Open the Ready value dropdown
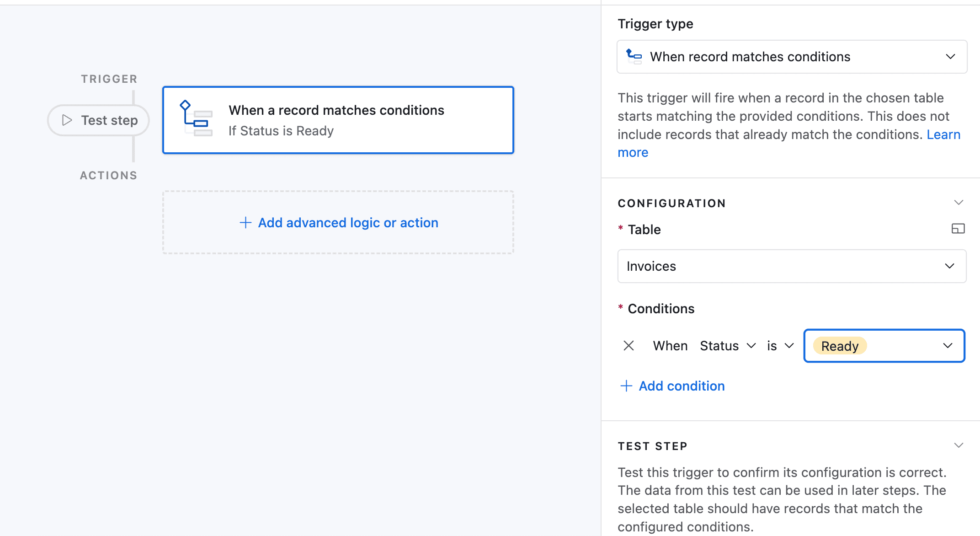The height and width of the screenshot is (536, 980). [x=947, y=346]
